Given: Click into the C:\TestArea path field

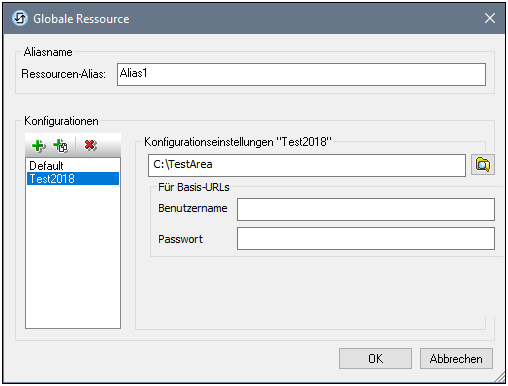Looking at the screenshot, I should click(307, 165).
